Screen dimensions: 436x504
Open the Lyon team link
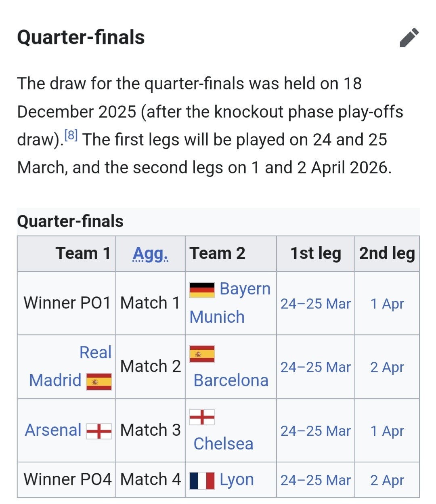[237, 480]
